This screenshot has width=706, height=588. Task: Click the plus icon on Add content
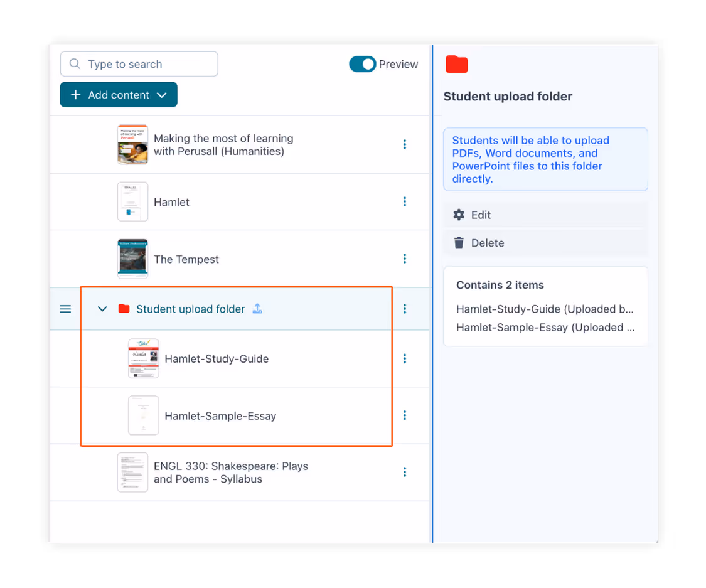click(x=75, y=95)
